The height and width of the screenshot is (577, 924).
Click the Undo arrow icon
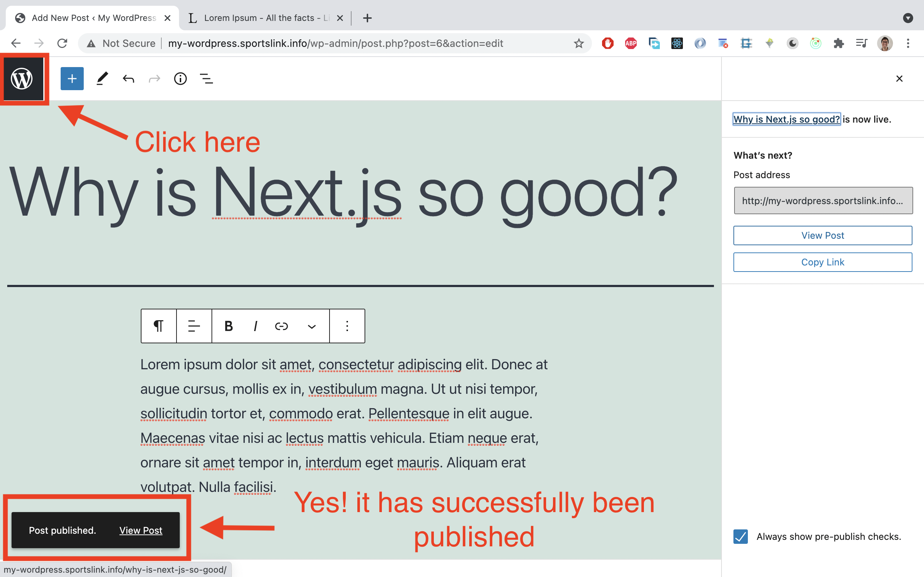(128, 79)
